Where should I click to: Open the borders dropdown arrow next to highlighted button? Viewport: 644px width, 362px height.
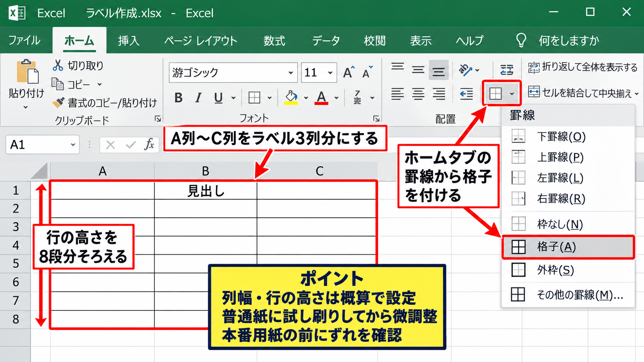[x=512, y=93]
